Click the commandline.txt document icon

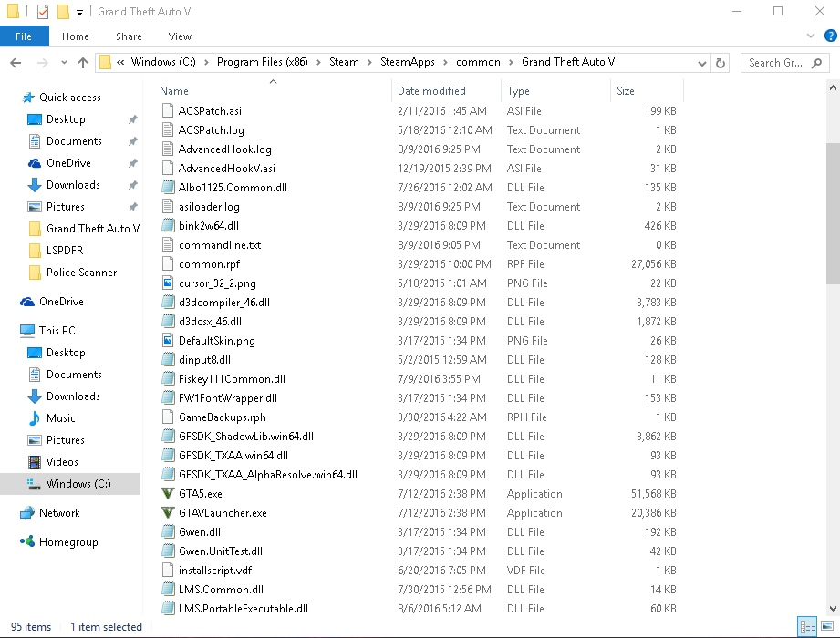[168, 244]
